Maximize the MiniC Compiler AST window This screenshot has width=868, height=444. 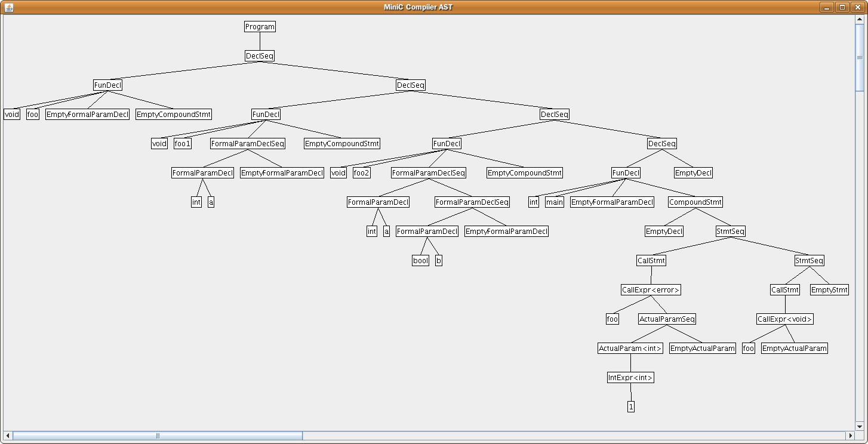(842, 7)
